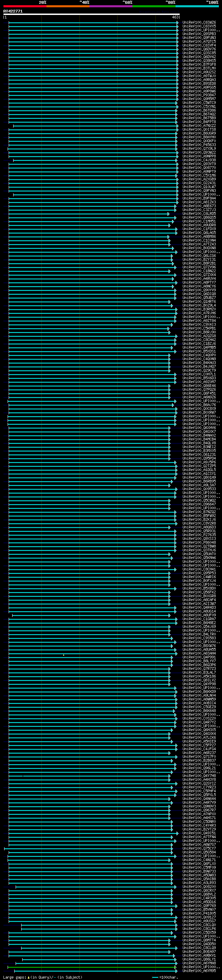
Task: Click label UniRef100_P41805
Action: (x=199, y=913)
